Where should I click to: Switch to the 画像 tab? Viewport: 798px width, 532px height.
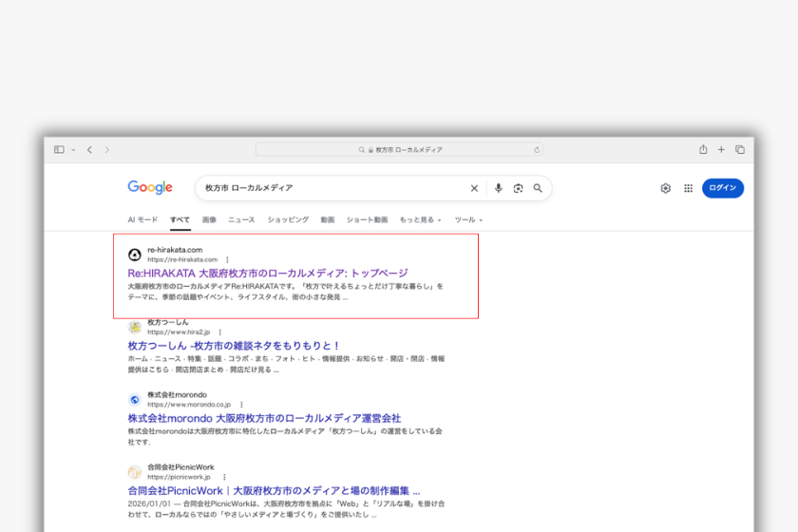tap(209, 220)
